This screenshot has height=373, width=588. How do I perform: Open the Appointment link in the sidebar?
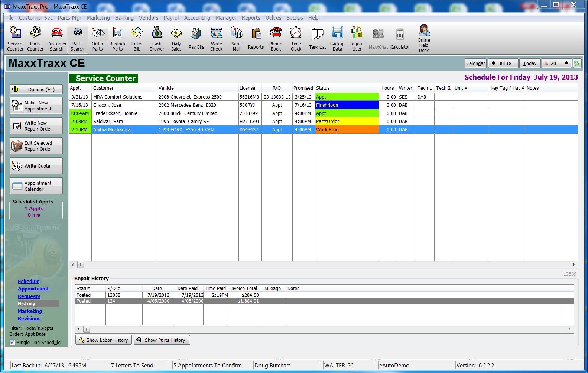click(33, 289)
